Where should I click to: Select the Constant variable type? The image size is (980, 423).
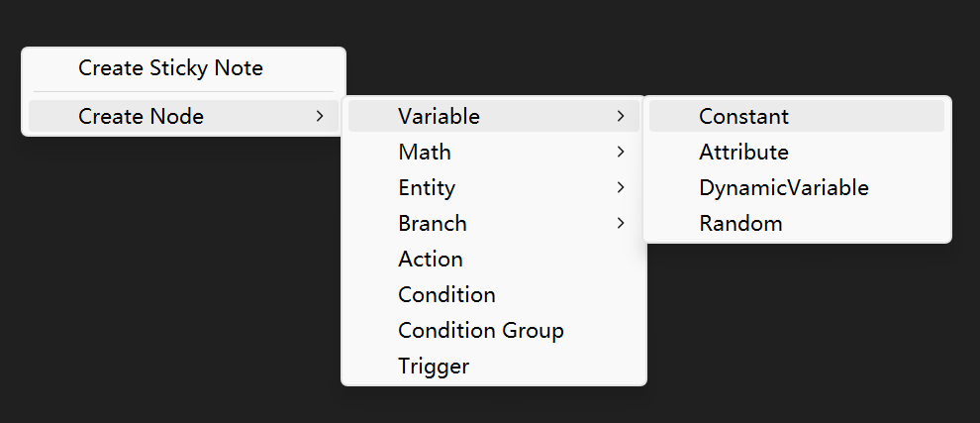[743, 116]
